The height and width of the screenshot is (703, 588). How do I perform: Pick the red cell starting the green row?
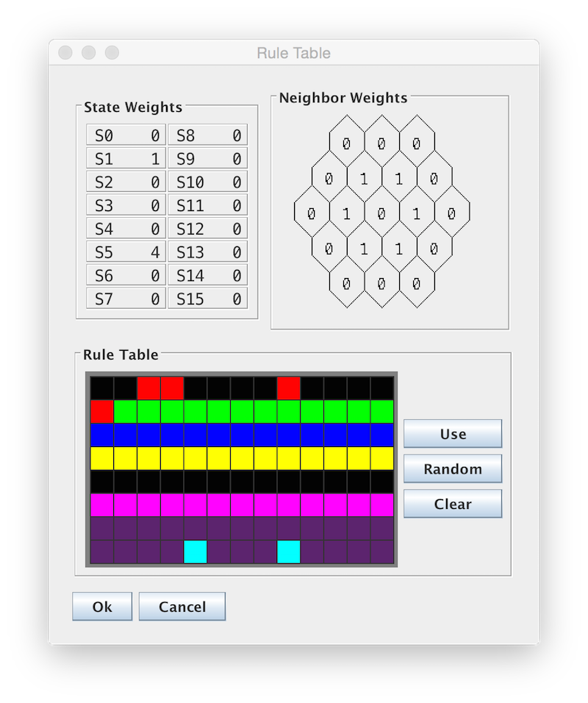[x=102, y=412]
